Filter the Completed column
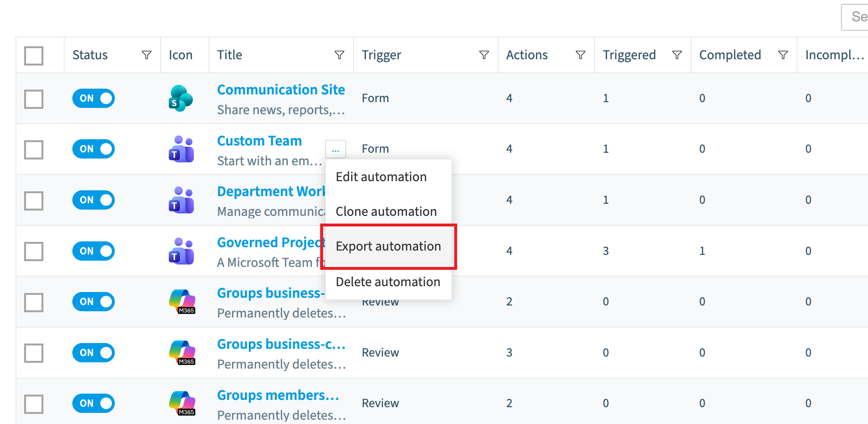Screen dimensions: 868x424 [x=783, y=55]
